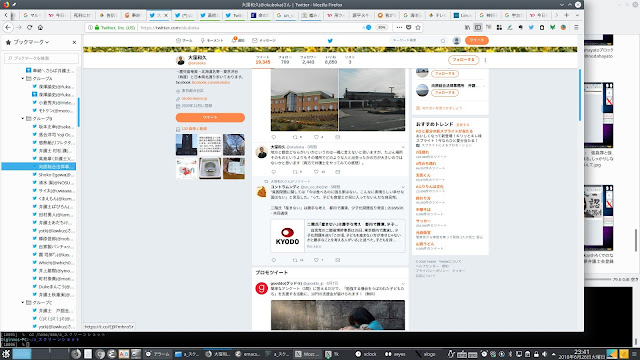Image resolution: width=640 pixels, height=360 pixels.
Task: Open Twitter Moments nav item
Action: (x=212, y=40)
